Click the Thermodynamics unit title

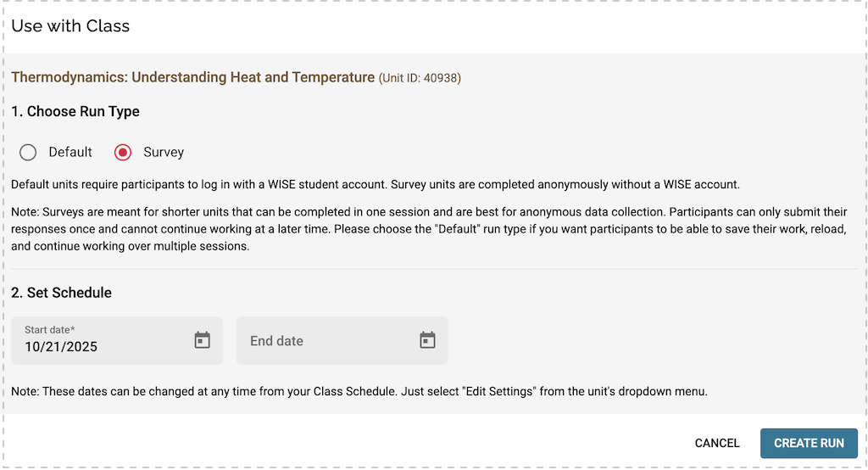click(192, 77)
